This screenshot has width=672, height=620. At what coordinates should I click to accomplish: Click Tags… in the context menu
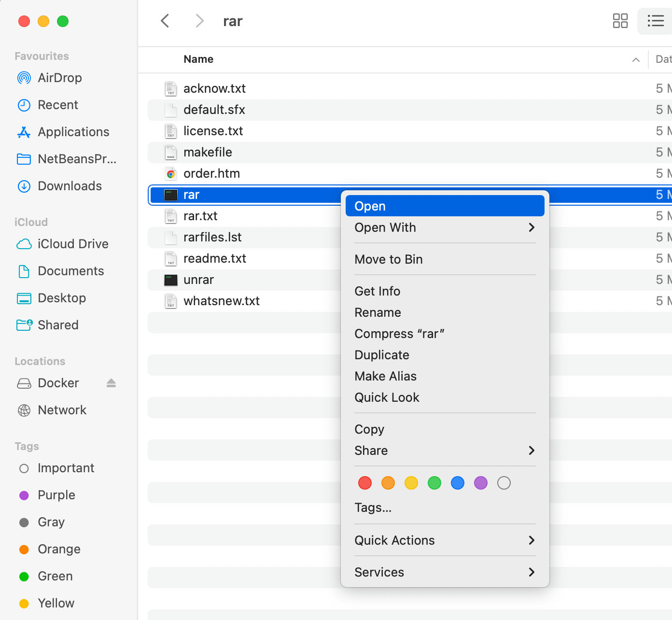pos(373,507)
